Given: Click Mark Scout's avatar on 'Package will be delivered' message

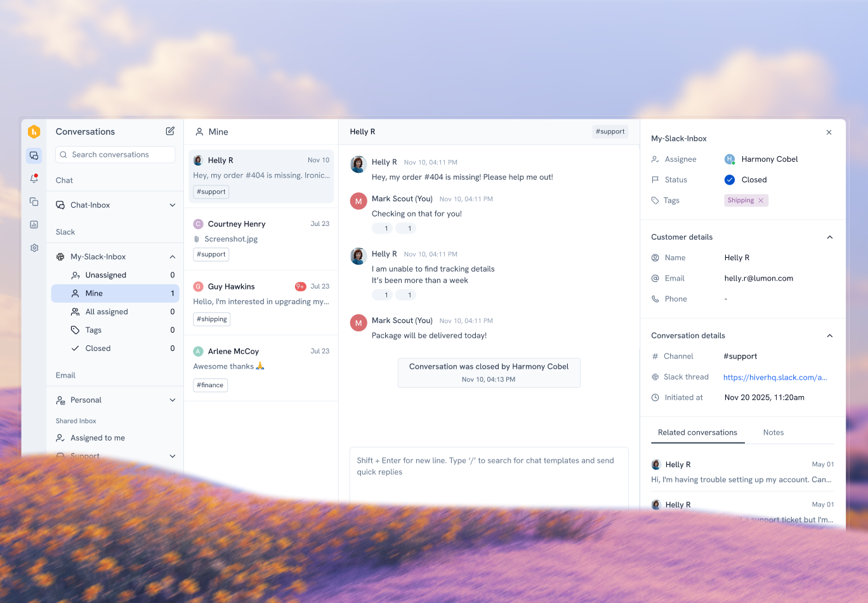Looking at the screenshot, I should 358,323.
